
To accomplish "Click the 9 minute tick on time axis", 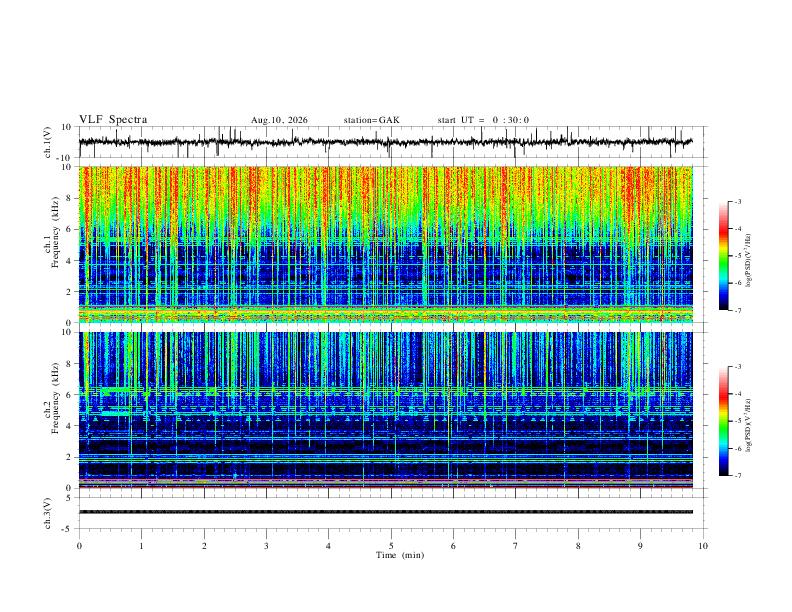I will pos(640,546).
